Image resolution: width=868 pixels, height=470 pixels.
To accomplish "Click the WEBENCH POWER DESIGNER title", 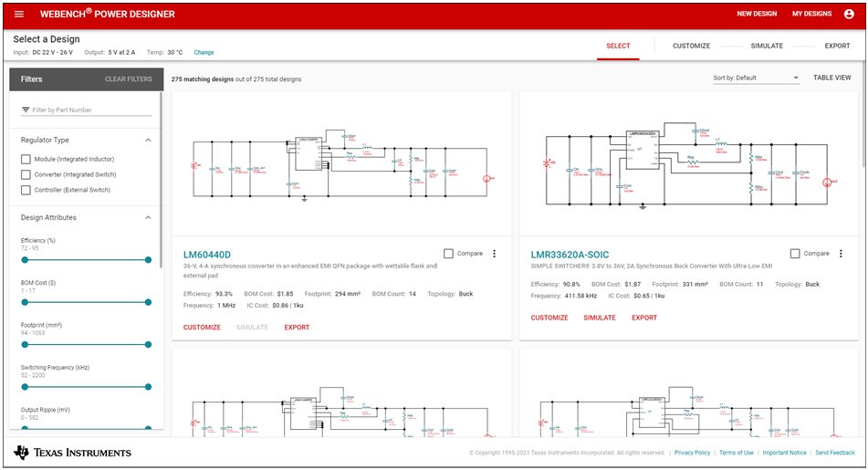I will click(x=108, y=14).
